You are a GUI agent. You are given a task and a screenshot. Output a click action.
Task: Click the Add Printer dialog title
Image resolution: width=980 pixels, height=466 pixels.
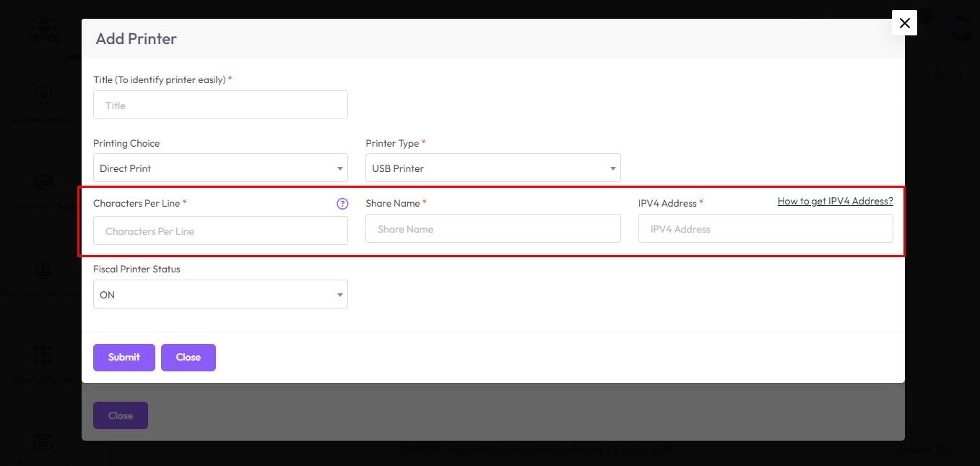136,39
